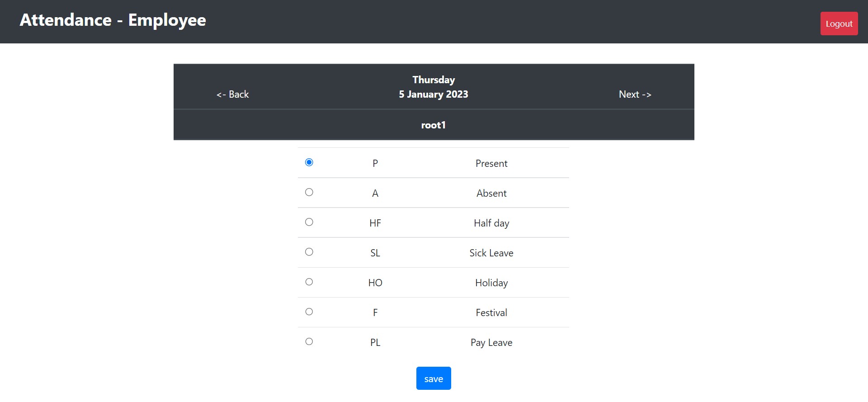The height and width of the screenshot is (402, 868).
Task: Click the Logout button
Action: (839, 23)
